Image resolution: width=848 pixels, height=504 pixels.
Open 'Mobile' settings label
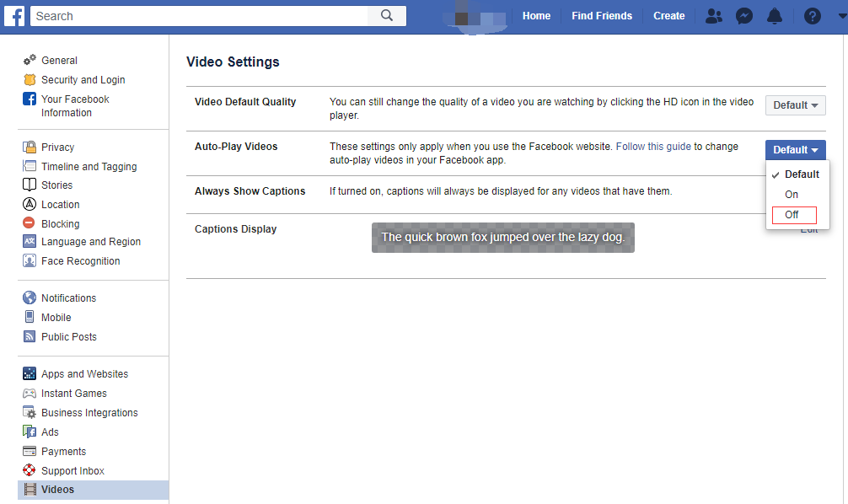(x=56, y=318)
